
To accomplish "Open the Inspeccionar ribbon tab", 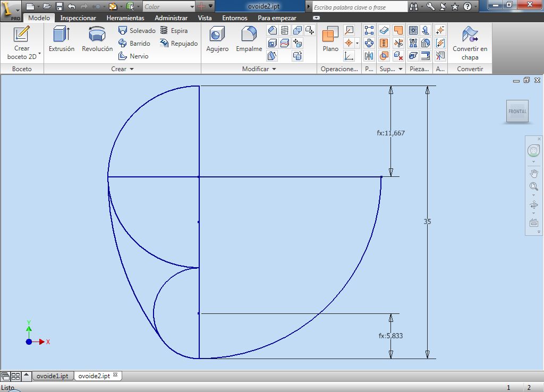I will coord(78,18).
